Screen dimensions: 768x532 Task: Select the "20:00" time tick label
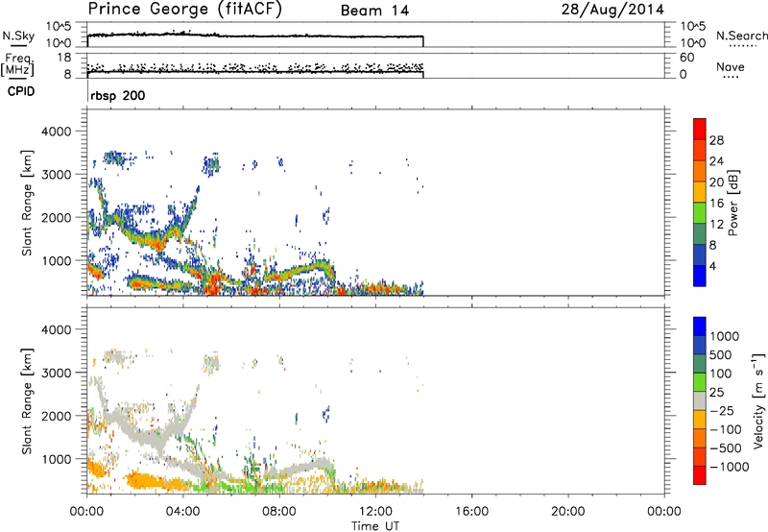568,512
